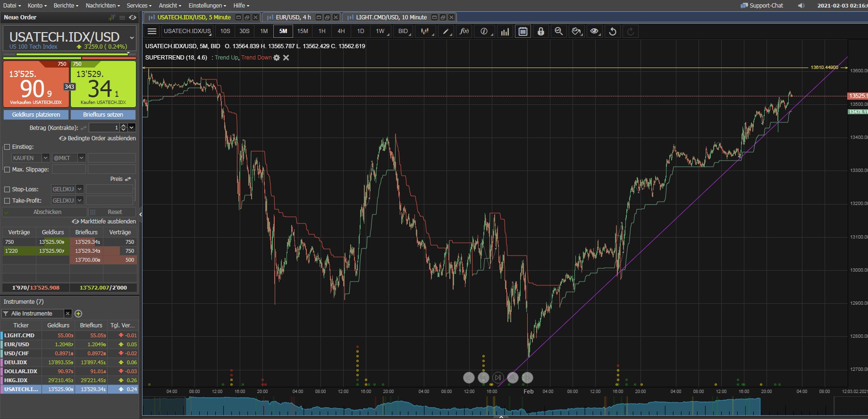Enable the Take-Profit checkbox
The height and width of the screenshot is (419, 868).
(7, 201)
